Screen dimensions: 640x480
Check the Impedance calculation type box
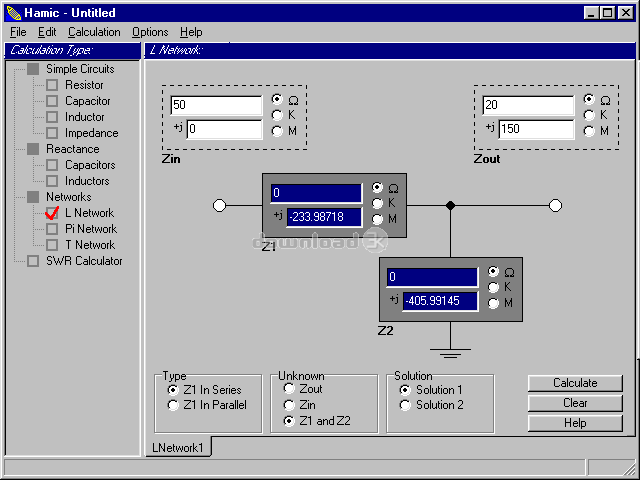pyautogui.click(x=52, y=133)
